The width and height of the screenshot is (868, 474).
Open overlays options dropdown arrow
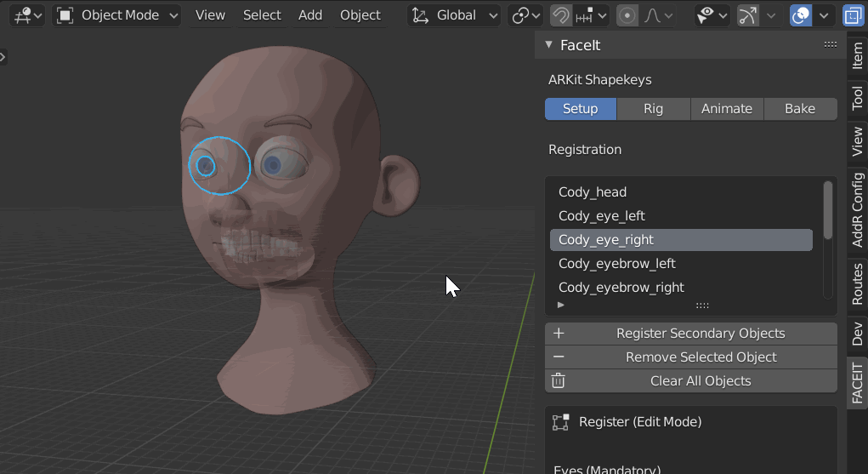[x=824, y=15]
